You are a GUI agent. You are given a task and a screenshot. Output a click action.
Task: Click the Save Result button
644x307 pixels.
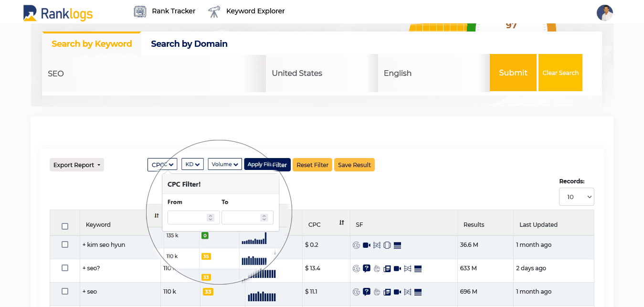tap(354, 165)
